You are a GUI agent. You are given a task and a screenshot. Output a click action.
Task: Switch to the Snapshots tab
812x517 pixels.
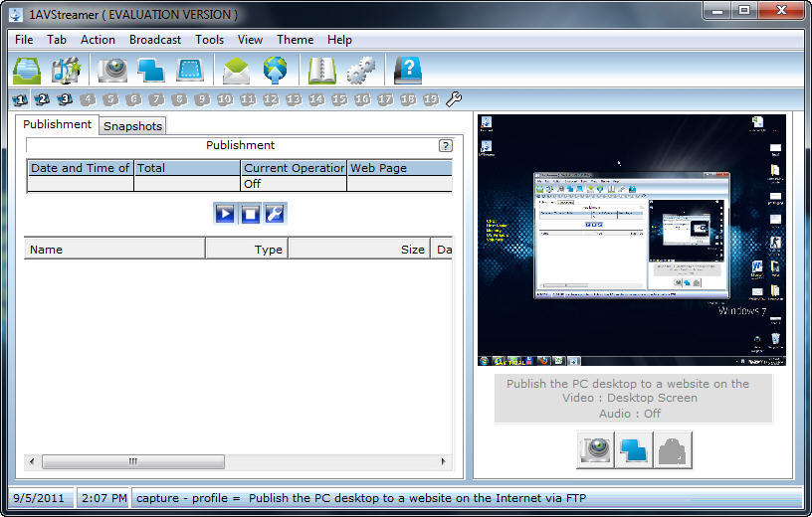(132, 126)
